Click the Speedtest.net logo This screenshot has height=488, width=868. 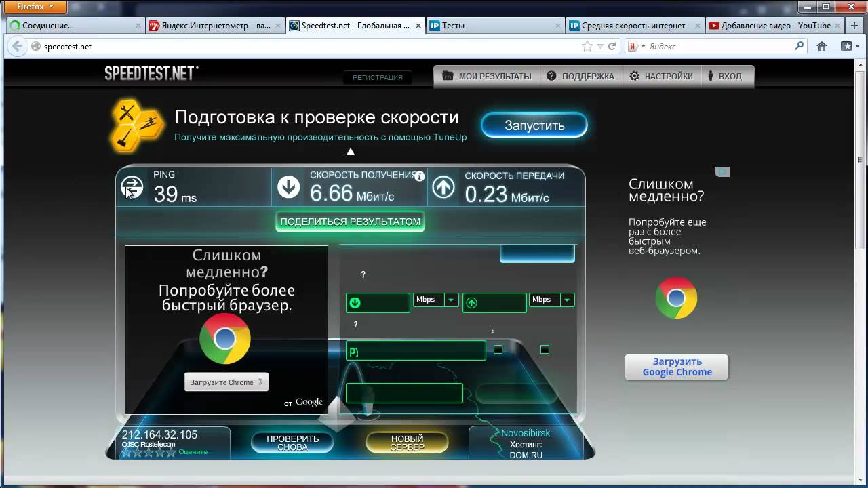(151, 73)
